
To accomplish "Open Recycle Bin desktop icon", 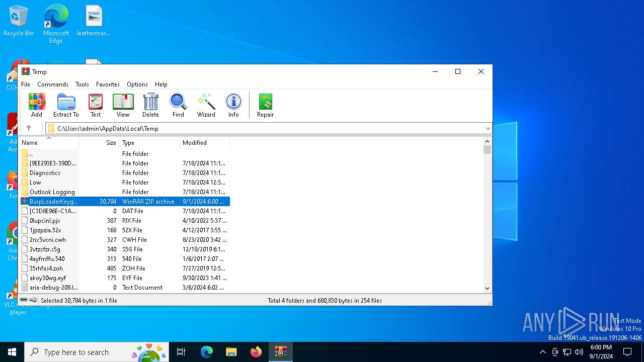I will 19,21.
